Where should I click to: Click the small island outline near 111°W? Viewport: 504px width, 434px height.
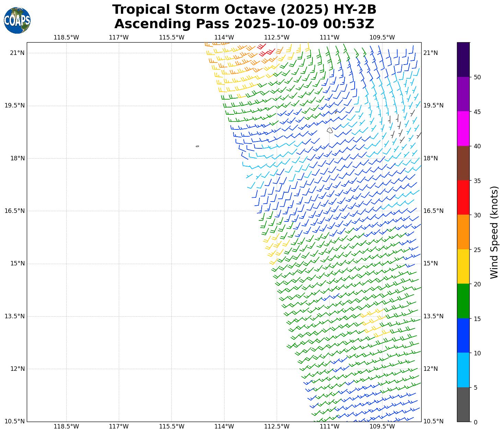coord(330,130)
